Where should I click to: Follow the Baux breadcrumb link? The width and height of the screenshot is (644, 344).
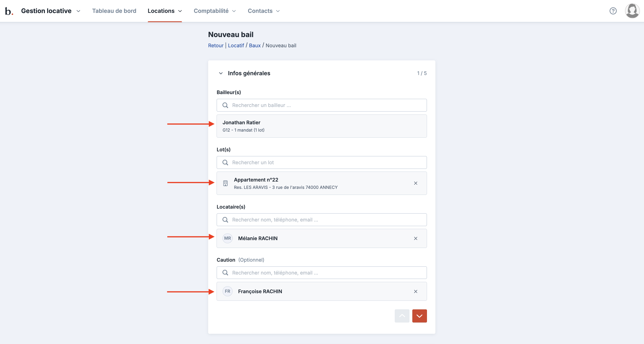tap(255, 45)
